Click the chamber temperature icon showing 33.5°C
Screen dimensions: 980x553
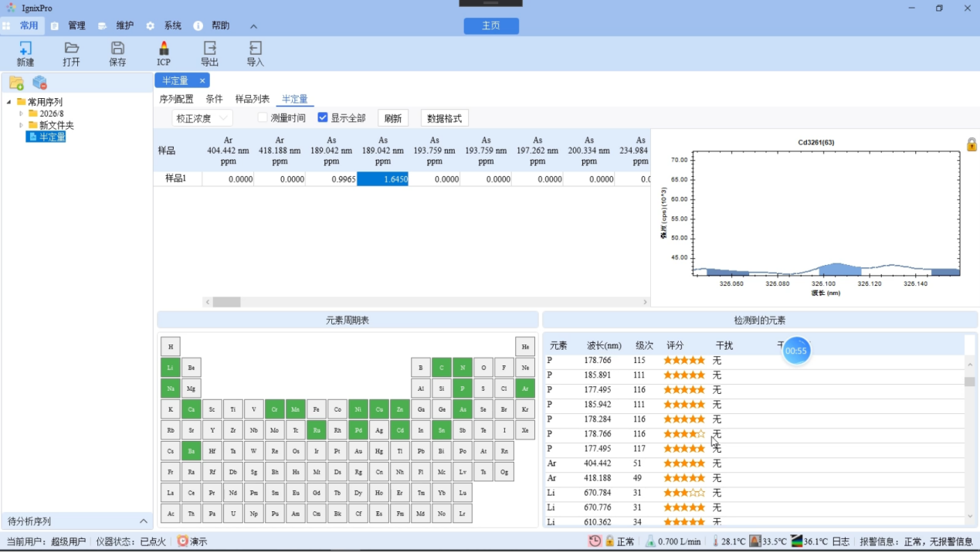755,541
